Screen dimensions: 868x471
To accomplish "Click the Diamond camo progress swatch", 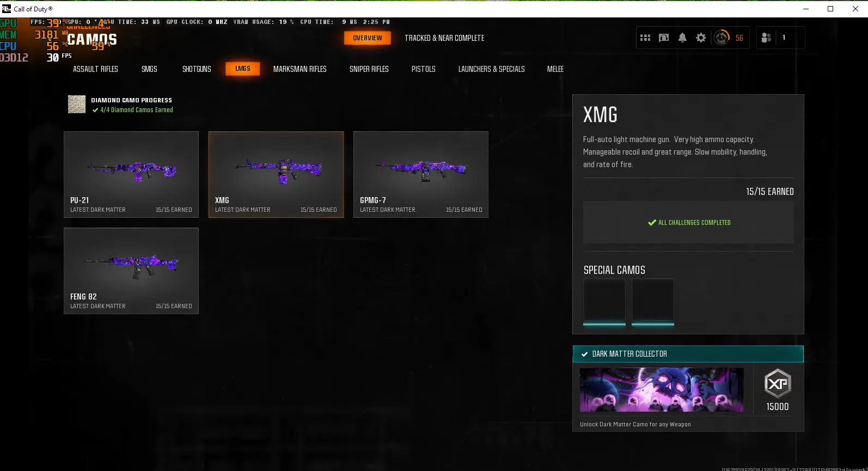I will coord(77,104).
